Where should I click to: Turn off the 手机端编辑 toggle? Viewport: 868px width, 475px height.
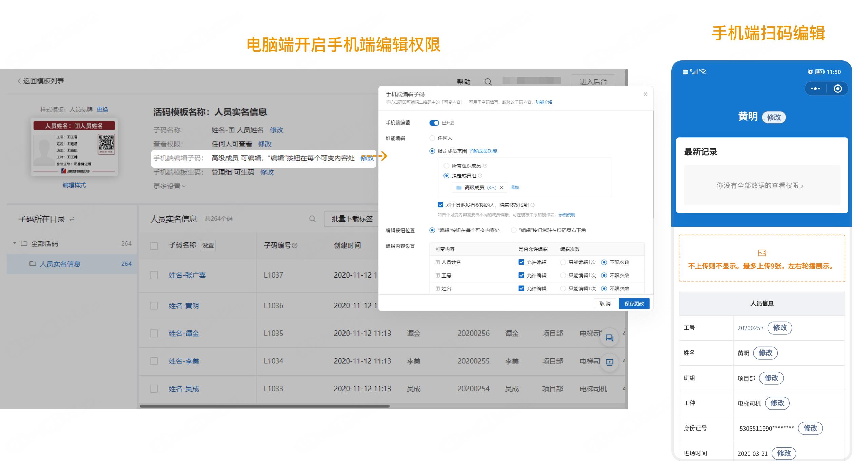pyautogui.click(x=434, y=123)
